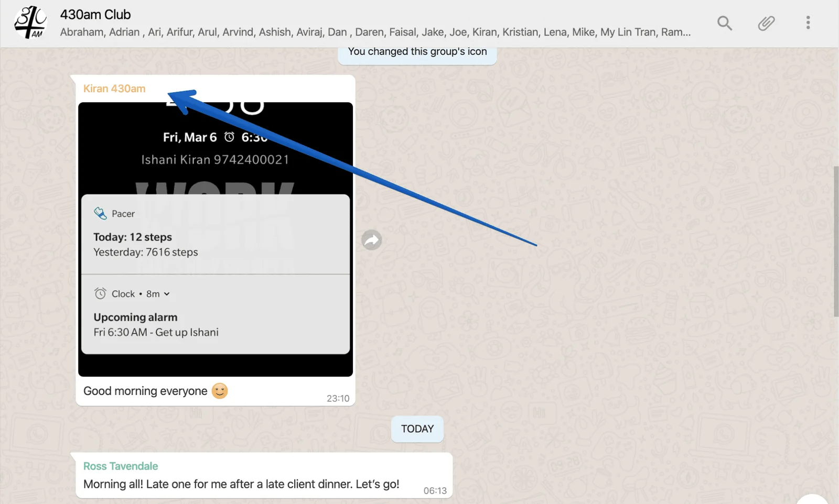View group participants list under the title

[x=375, y=32]
